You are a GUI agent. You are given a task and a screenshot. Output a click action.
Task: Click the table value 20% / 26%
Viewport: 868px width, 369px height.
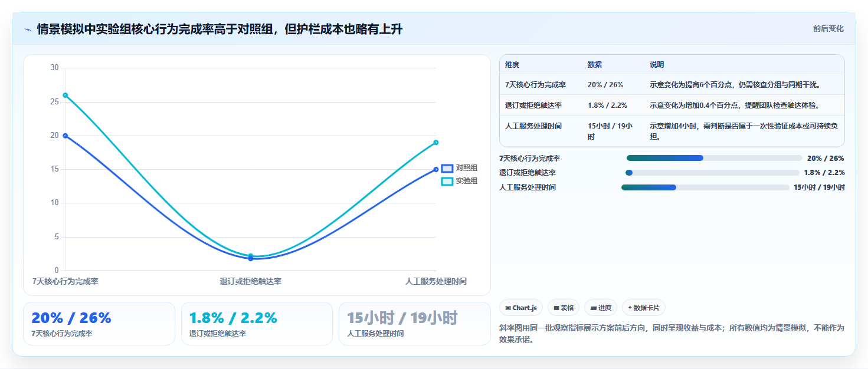[605, 85]
